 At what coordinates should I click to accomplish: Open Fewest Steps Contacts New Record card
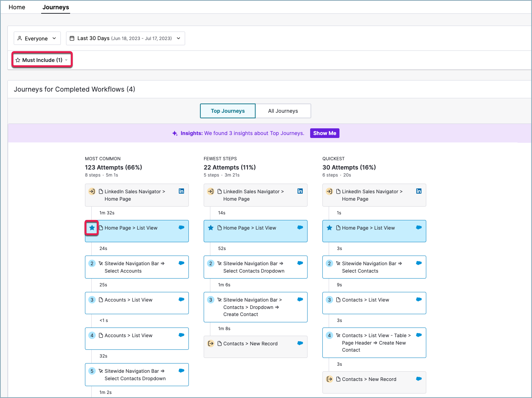pos(256,347)
